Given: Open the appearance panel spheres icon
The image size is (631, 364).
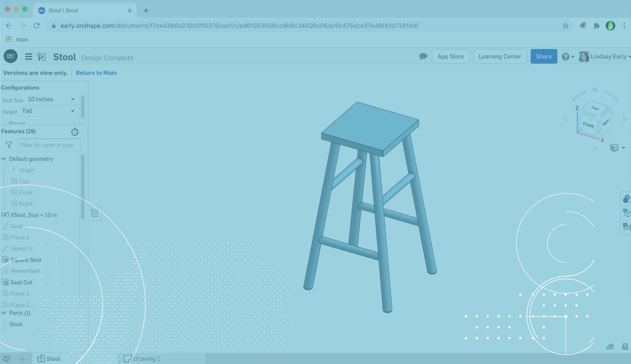Looking at the screenshot, I should [626, 199].
